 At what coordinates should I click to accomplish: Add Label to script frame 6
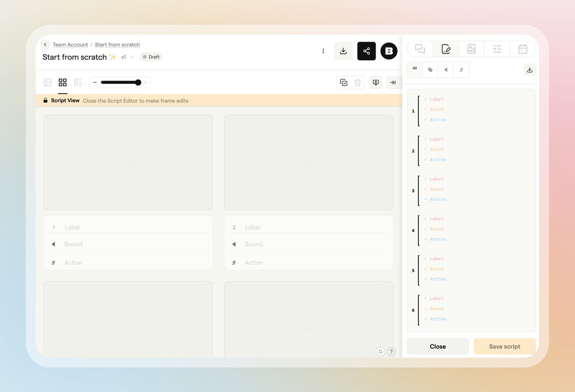pos(434,298)
